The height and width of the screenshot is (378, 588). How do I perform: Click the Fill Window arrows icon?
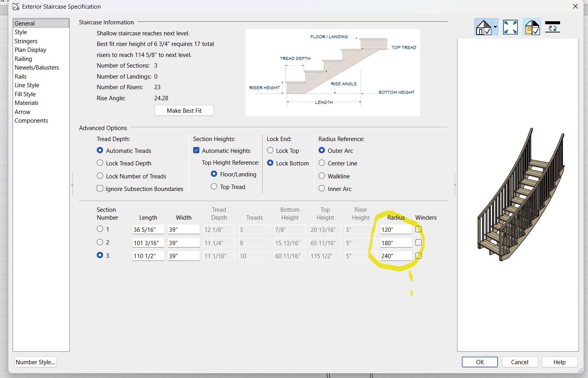click(511, 28)
